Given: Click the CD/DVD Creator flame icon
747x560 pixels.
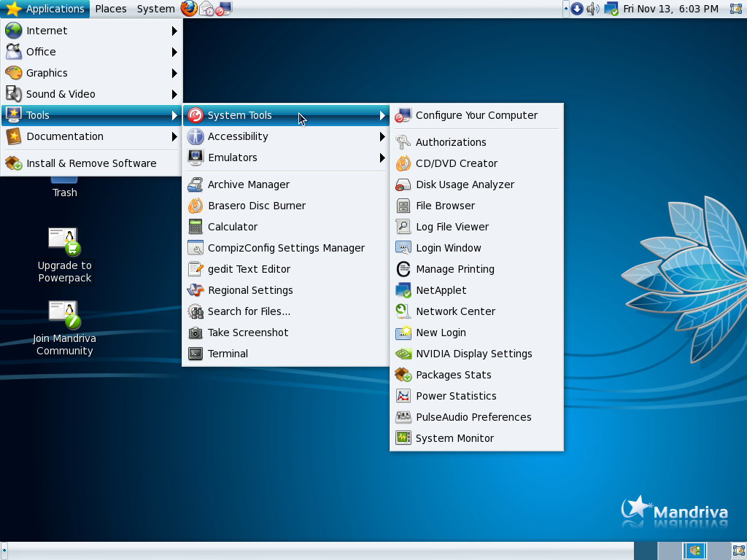Looking at the screenshot, I should pos(403,163).
